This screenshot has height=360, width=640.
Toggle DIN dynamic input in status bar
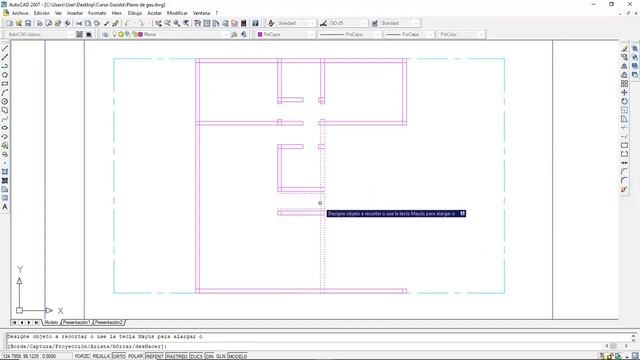point(209,356)
